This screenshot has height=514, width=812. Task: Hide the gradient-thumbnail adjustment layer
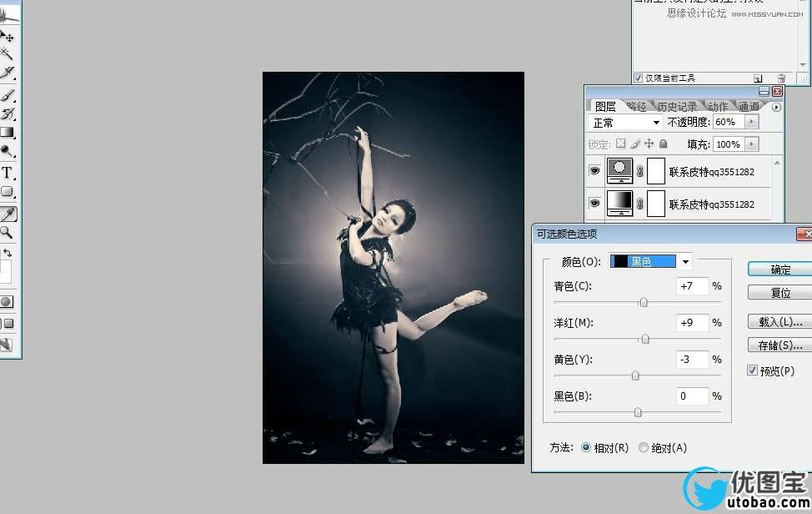594,203
